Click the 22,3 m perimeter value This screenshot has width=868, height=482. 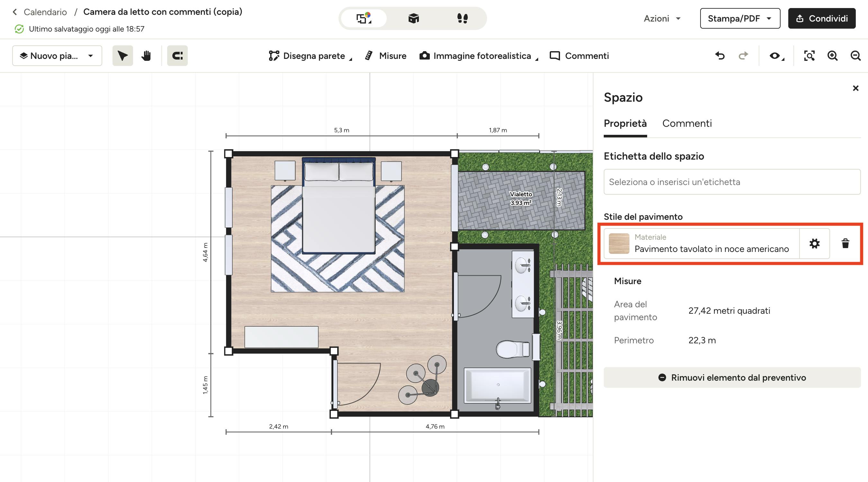click(x=702, y=340)
